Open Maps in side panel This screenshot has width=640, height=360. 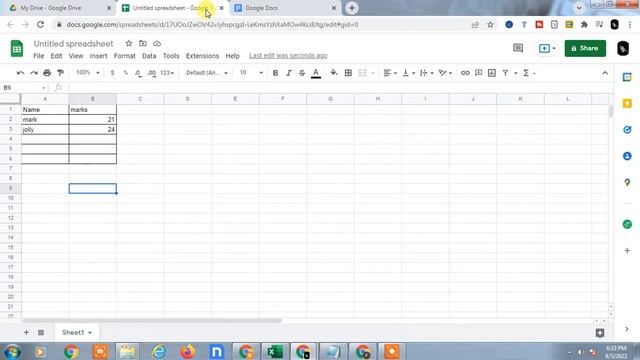click(627, 182)
